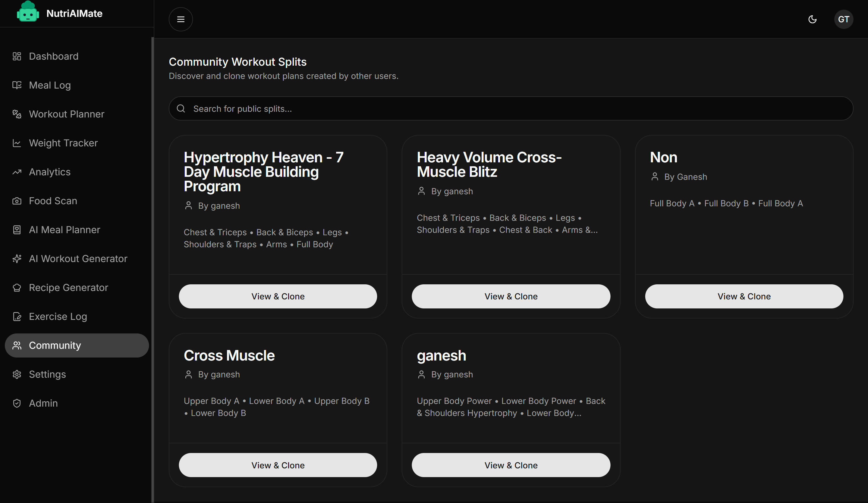Go to the Analytics page
This screenshot has height=503, width=868.
(50, 172)
